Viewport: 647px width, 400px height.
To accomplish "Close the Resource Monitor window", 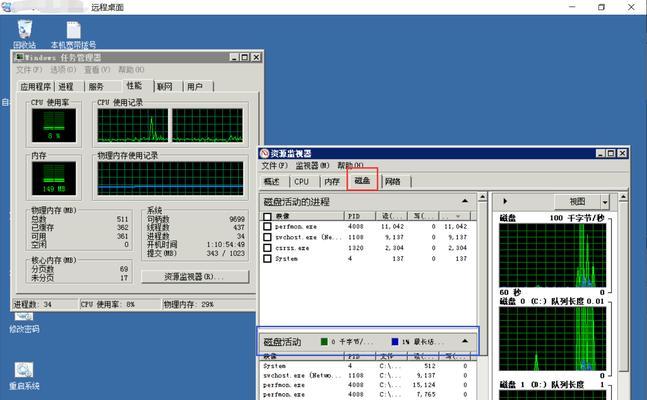I will 622,154.
